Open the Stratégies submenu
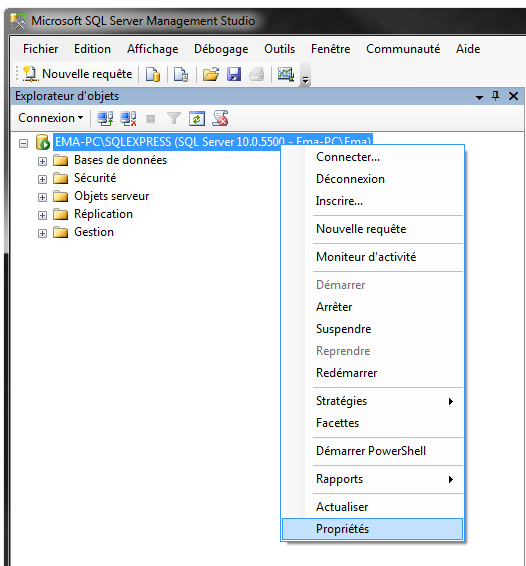Viewport: 526px width, 566px height. pos(372,401)
